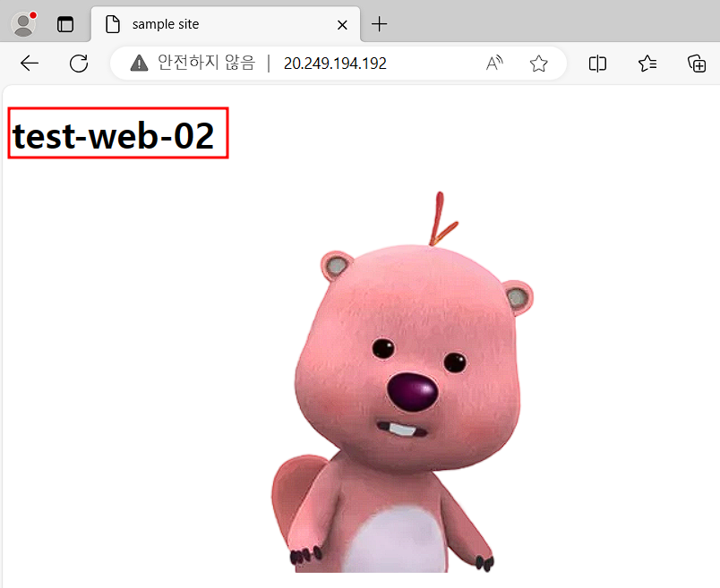Image resolution: width=720 pixels, height=588 pixels.
Task: Show the not secure site warning
Action: pos(139,64)
